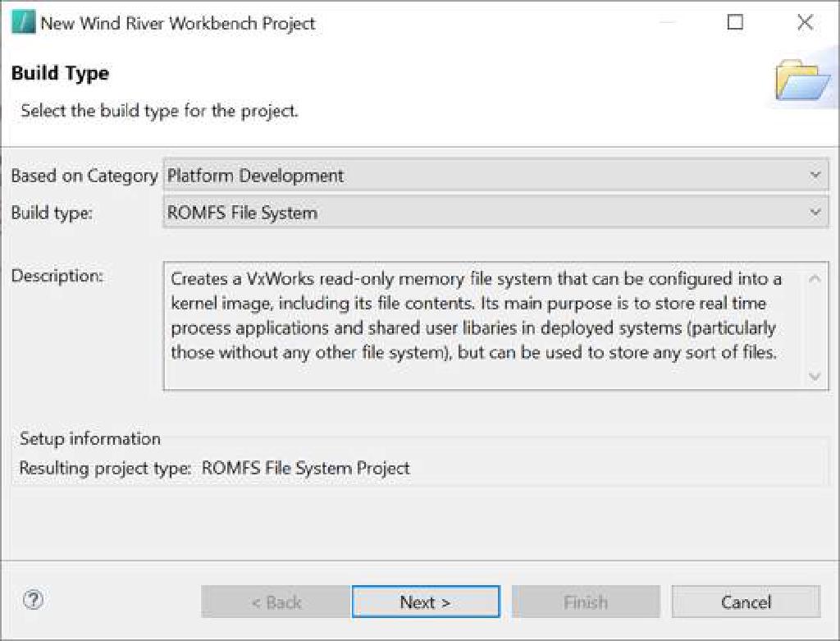Viewport: 840px width, 641px height.
Task: Cancel the new project wizard
Action: 746,602
